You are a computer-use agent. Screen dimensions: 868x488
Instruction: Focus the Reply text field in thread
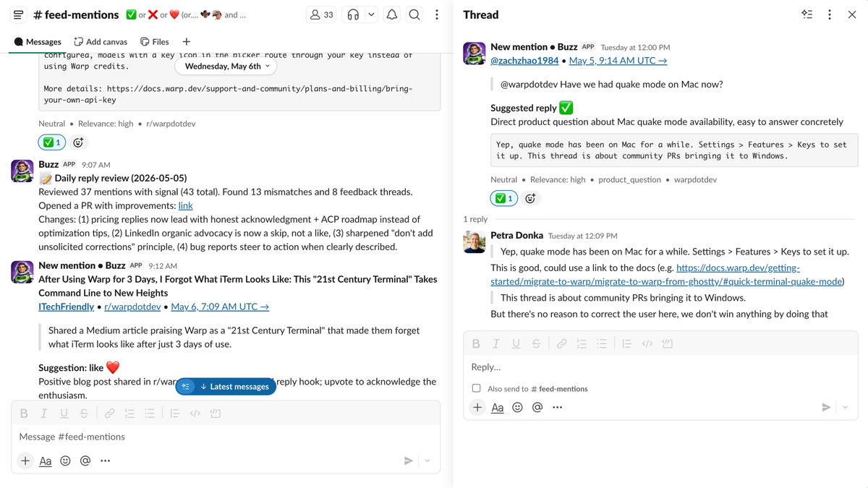coord(660,367)
